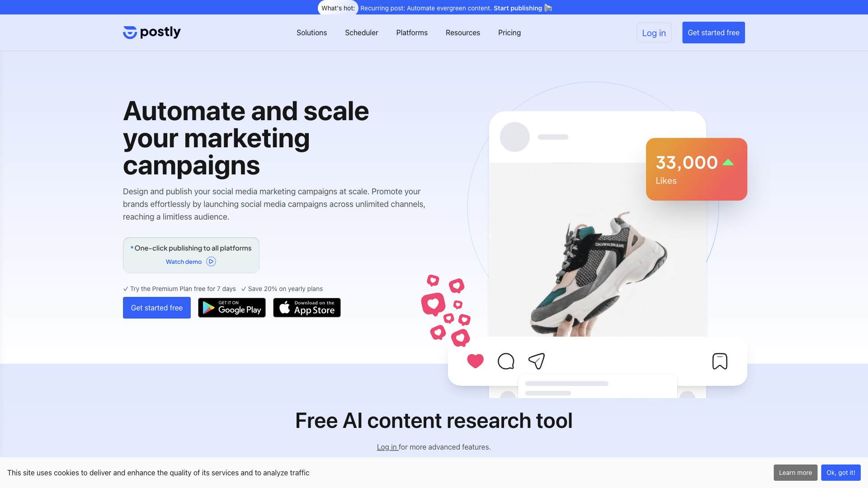Click the heart/like icon on post

(x=475, y=361)
